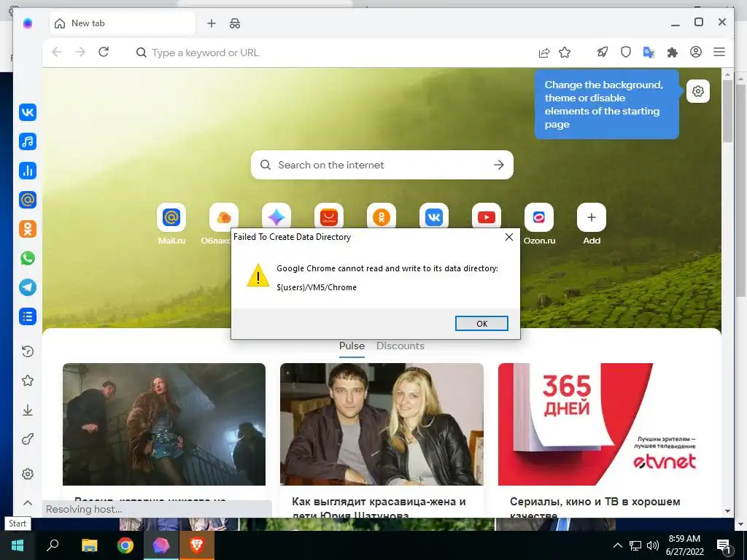Open Google Chrome from the taskbar
Viewport: 747px width, 560px height.
pos(125,545)
